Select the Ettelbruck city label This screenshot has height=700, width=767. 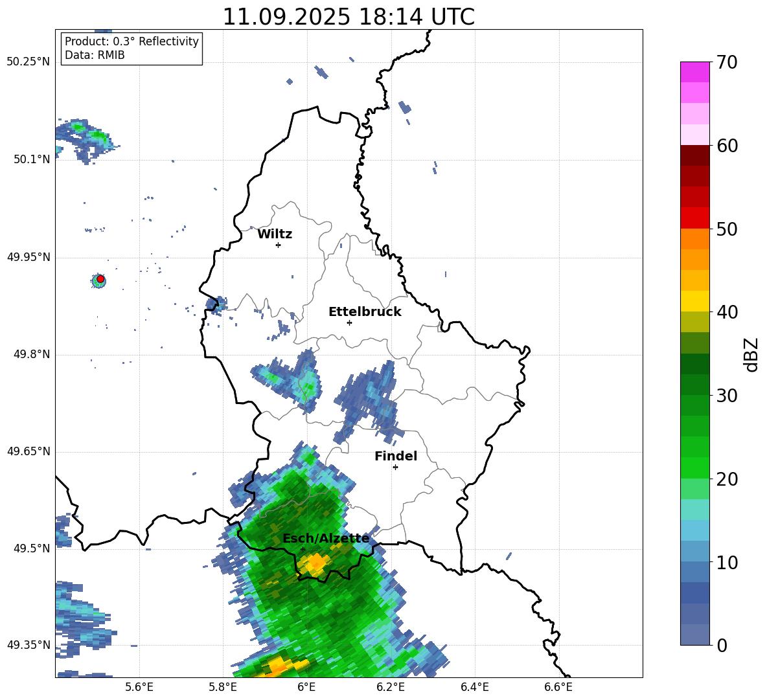365,312
